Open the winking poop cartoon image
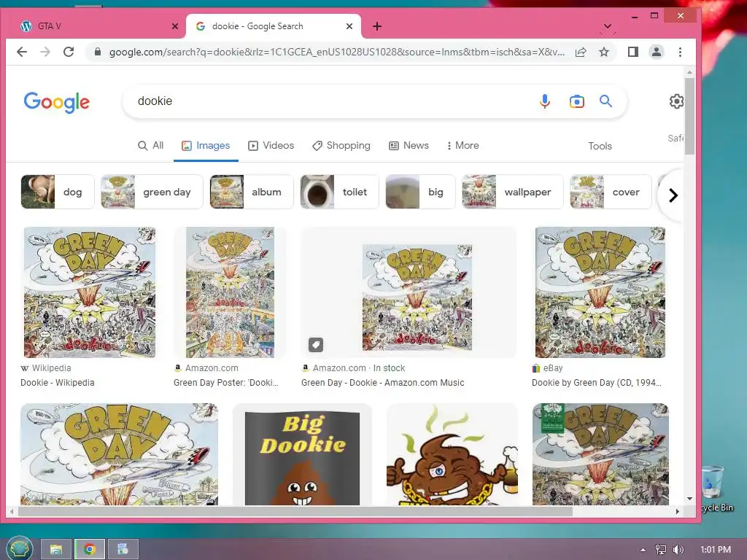Viewport: 747px width, 560px height. point(452,456)
